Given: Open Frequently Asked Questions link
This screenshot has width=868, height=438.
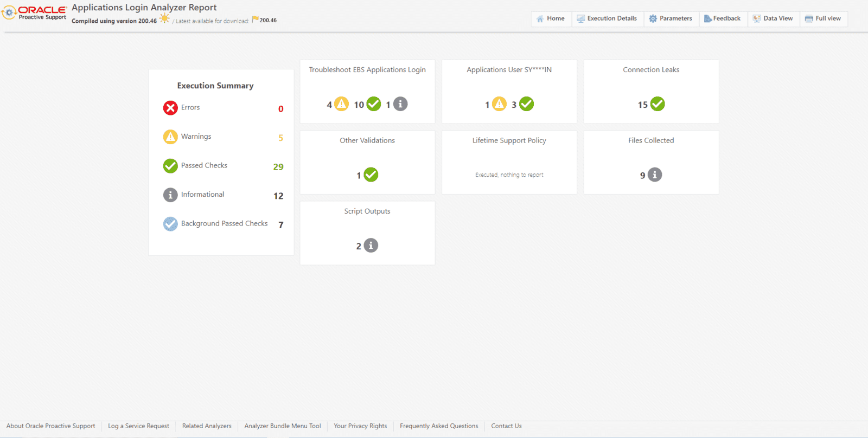Looking at the screenshot, I should pyautogui.click(x=439, y=426).
